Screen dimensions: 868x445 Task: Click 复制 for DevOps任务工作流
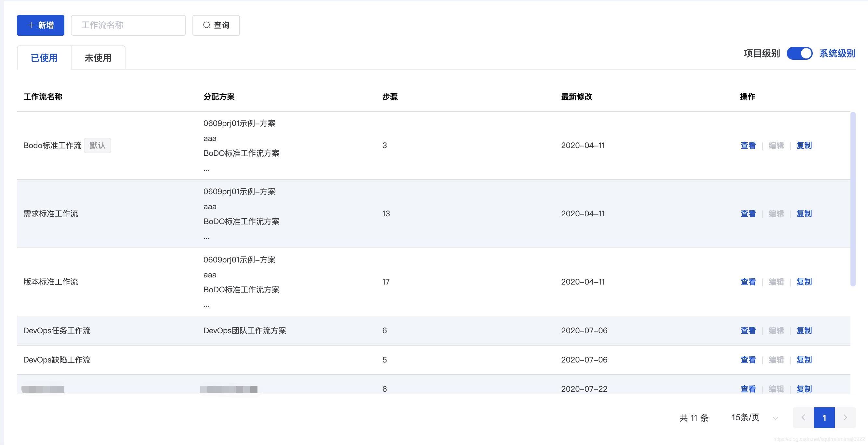coord(804,331)
